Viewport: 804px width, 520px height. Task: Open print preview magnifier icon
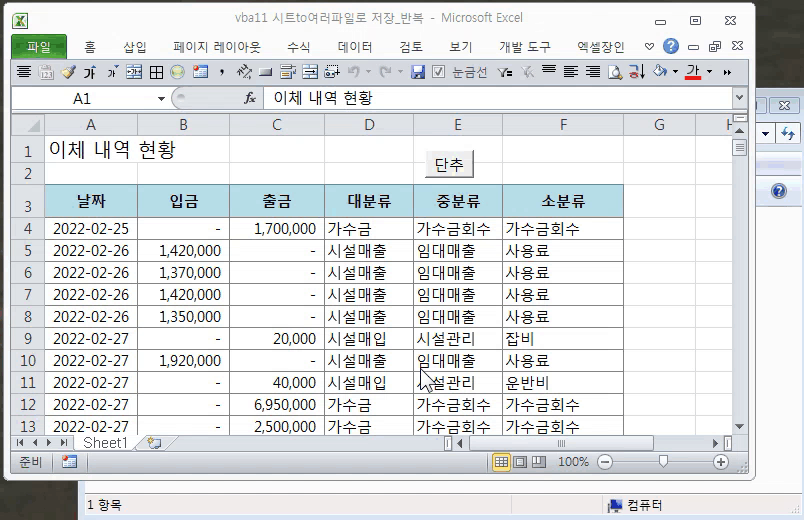point(615,72)
